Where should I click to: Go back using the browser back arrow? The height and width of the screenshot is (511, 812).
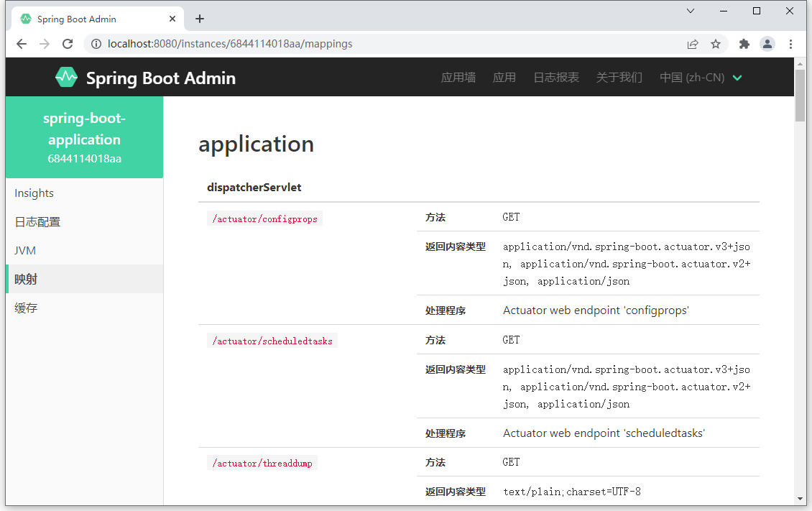point(22,44)
